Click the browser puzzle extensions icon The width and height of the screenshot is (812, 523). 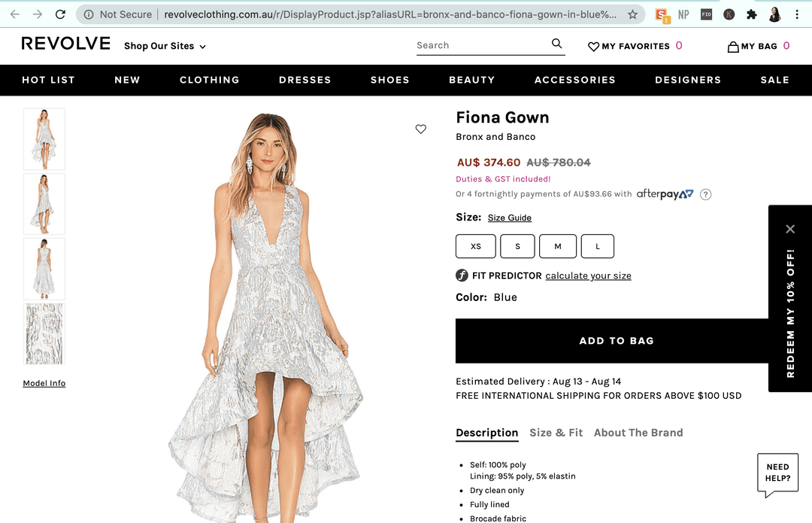pyautogui.click(x=751, y=14)
